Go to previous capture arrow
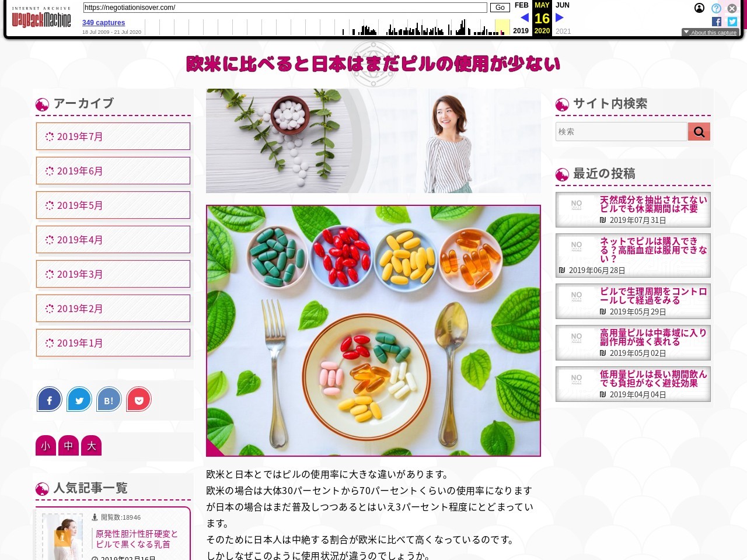 pos(525,18)
